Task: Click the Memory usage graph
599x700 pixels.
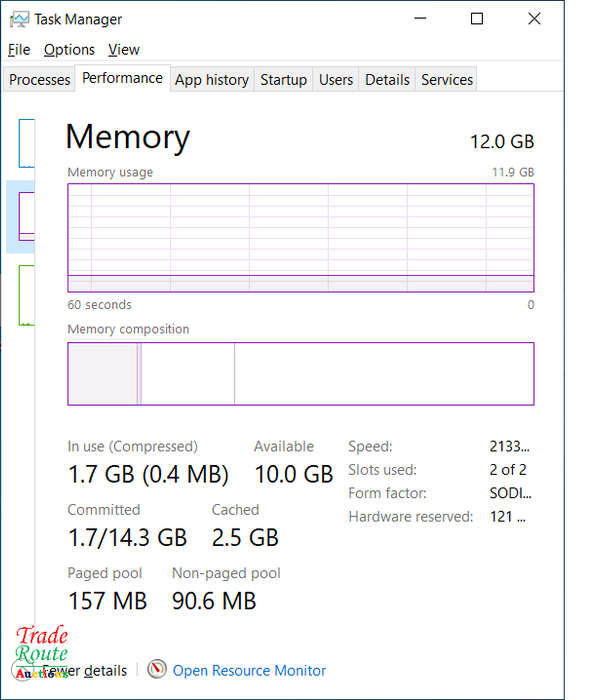Action: (301, 238)
